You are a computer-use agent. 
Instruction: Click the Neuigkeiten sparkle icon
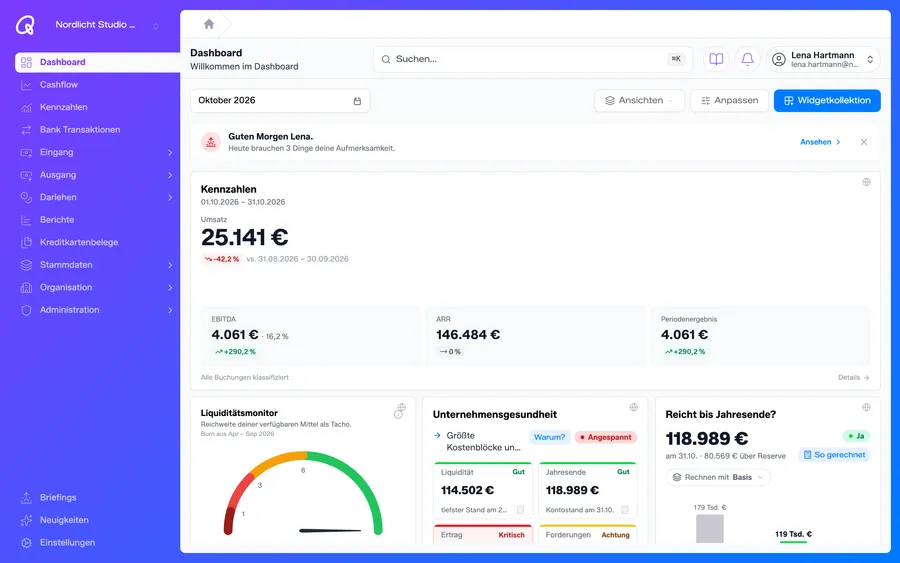click(x=26, y=520)
